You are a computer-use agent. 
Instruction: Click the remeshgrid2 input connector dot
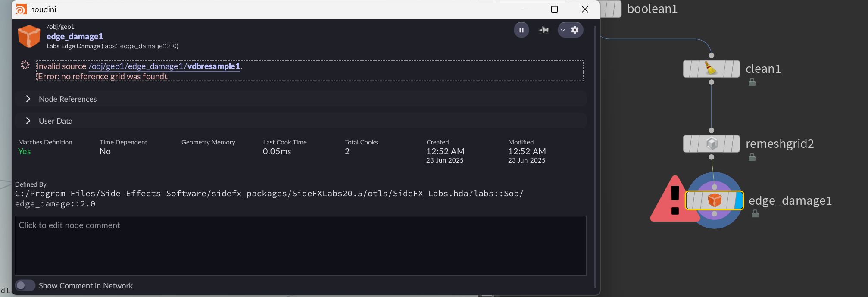point(712,130)
